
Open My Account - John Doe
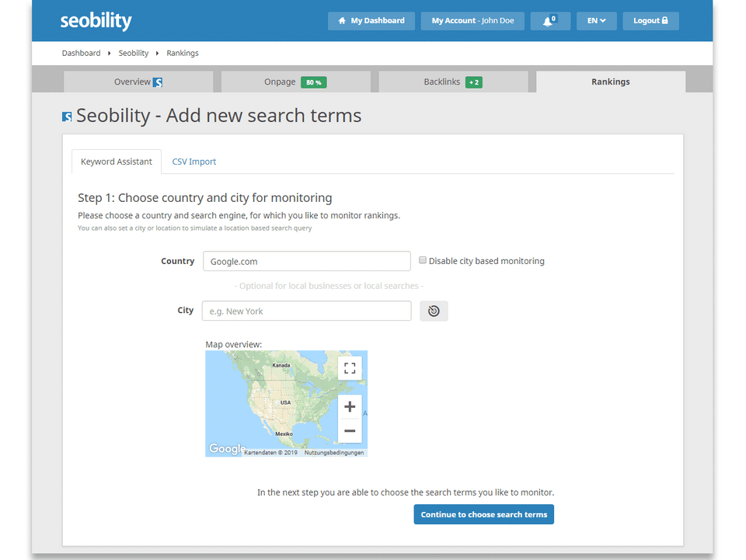472,21
